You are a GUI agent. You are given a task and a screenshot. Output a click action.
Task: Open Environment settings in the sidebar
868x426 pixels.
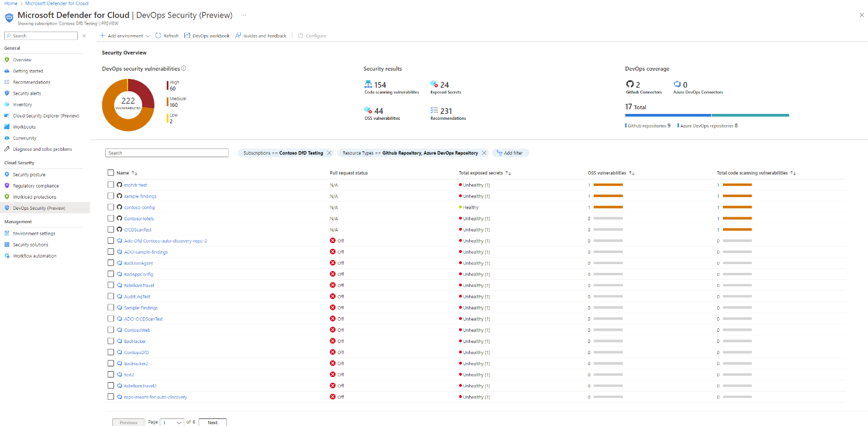click(34, 233)
